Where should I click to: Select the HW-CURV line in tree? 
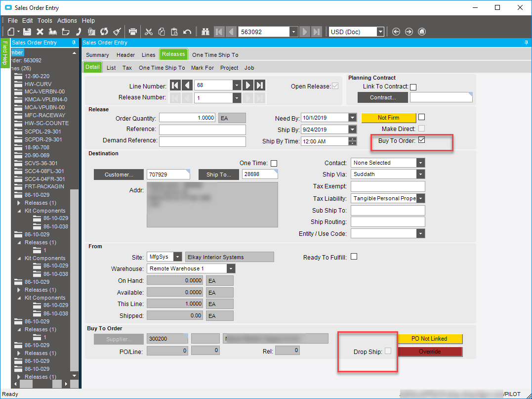click(38, 84)
